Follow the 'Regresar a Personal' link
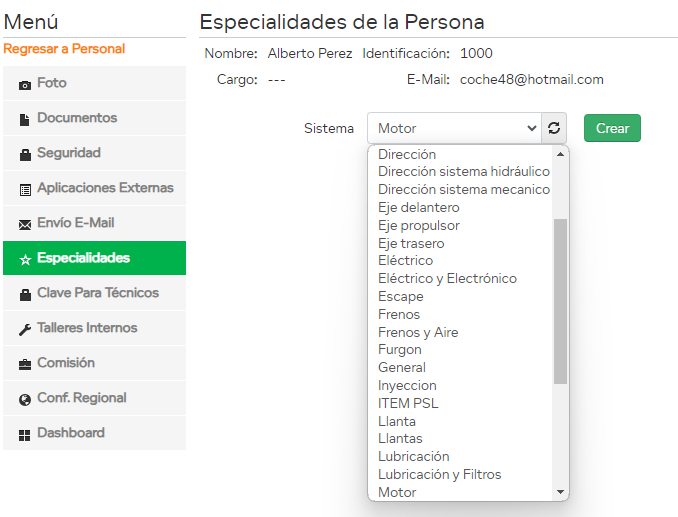This screenshot has width=678, height=517. pyautogui.click(x=64, y=49)
